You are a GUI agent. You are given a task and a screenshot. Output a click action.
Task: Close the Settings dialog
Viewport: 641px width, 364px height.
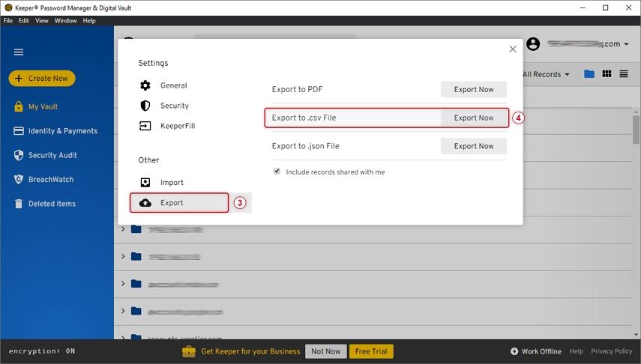513,49
